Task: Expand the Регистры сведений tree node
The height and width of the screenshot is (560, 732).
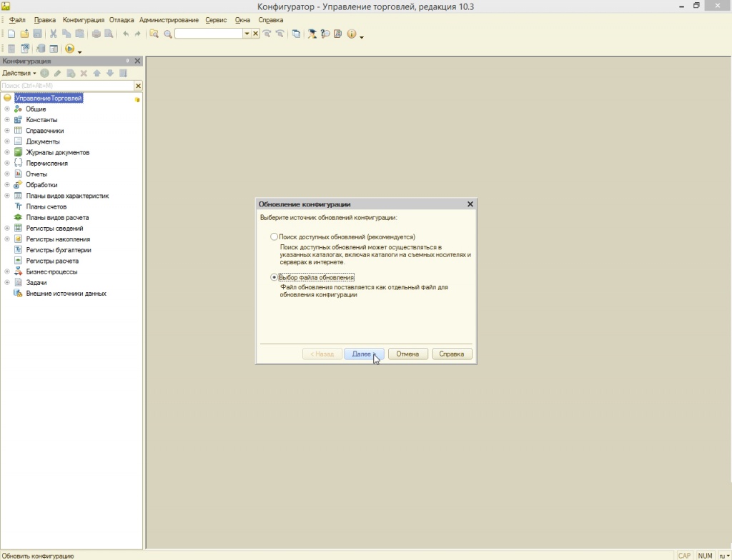Action: coord(7,228)
